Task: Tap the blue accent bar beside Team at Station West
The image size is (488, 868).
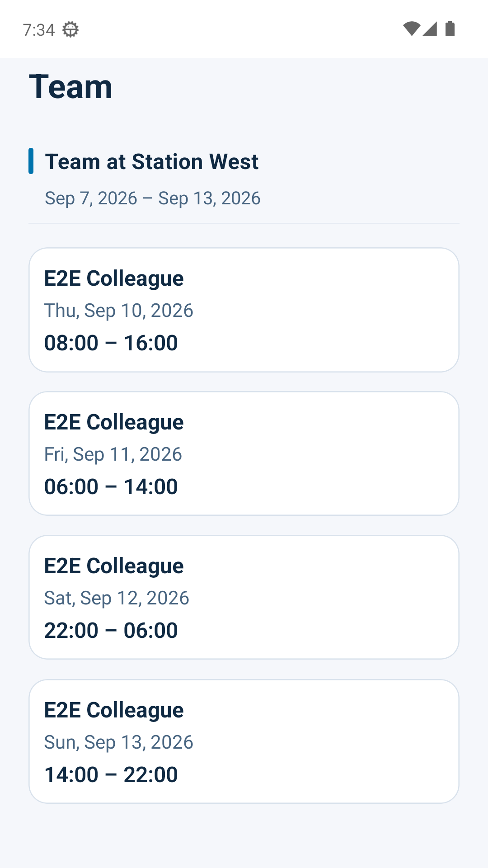Action: pos(31,161)
